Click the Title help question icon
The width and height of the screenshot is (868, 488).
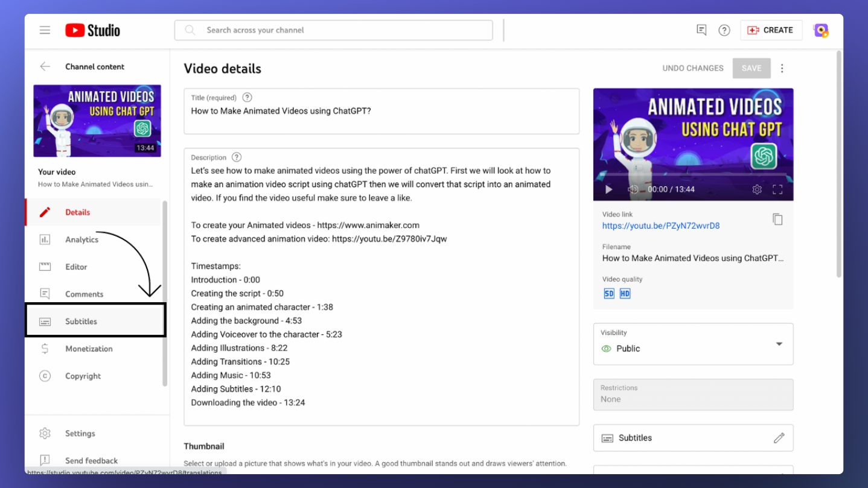(247, 97)
